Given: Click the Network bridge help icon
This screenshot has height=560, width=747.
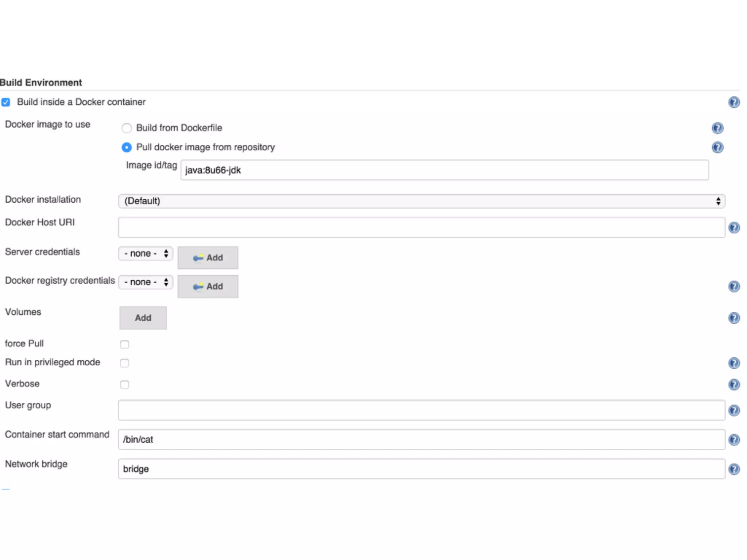Looking at the screenshot, I should point(734,469).
